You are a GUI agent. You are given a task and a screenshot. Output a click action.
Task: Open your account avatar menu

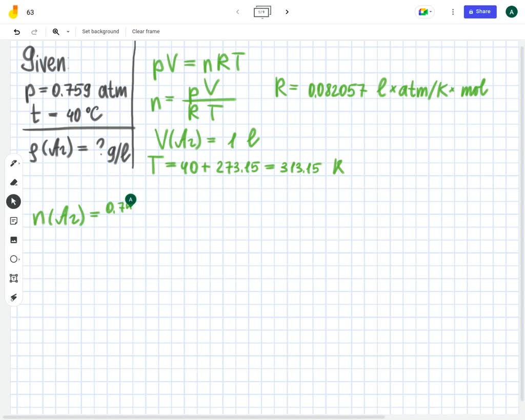(x=511, y=11)
